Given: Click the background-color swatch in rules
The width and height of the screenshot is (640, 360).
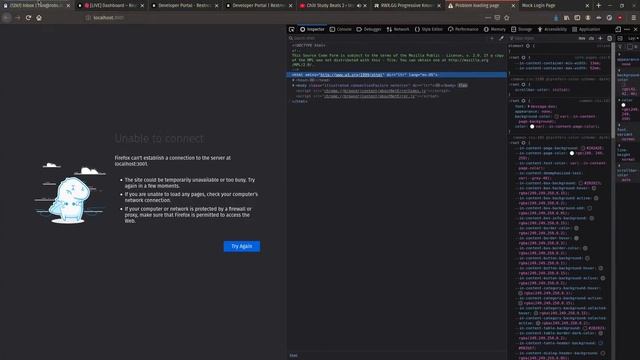Looking at the screenshot, I should coord(556,116).
